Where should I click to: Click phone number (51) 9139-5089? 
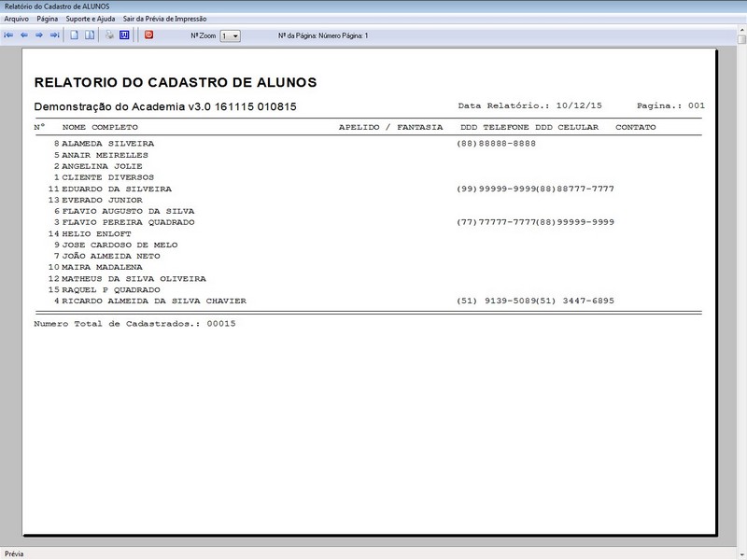(496, 301)
